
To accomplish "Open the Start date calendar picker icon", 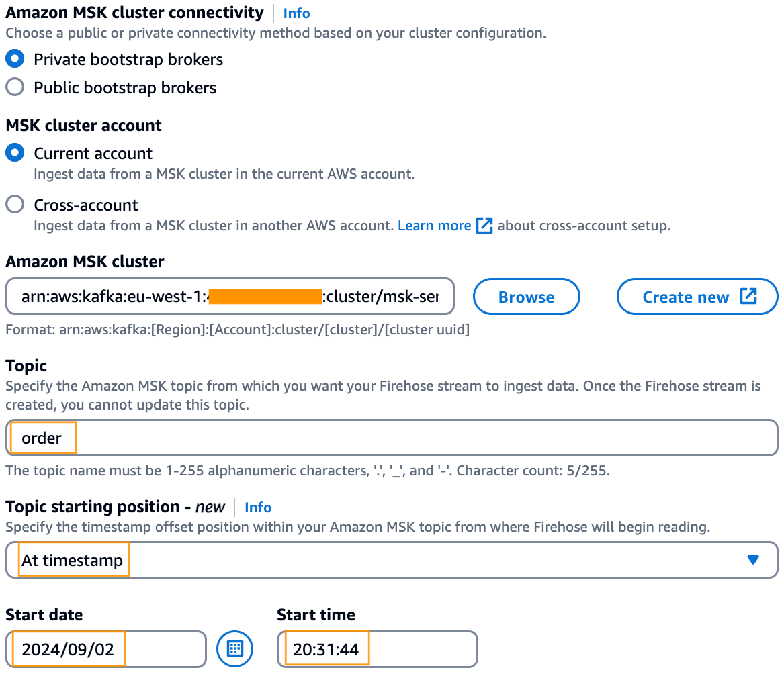I will click(234, 648).
